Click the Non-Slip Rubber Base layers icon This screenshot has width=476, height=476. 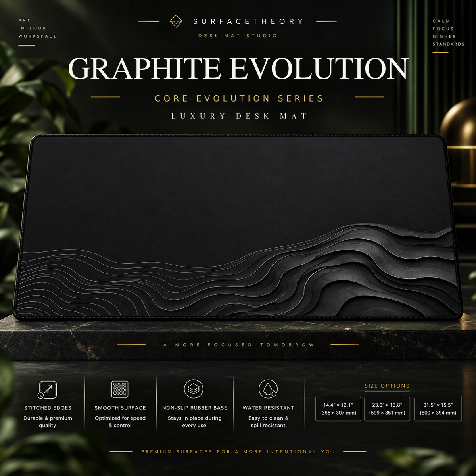194,389
